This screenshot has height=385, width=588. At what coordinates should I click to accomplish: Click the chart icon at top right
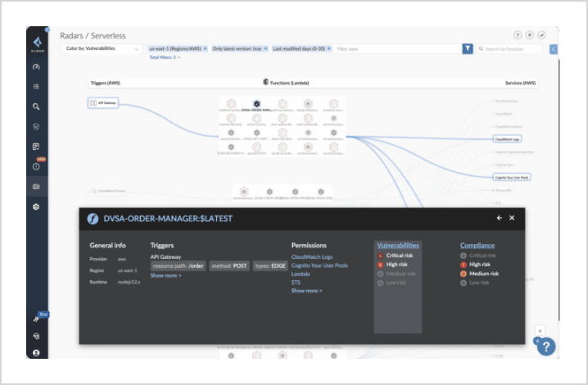tap(542, 35)
